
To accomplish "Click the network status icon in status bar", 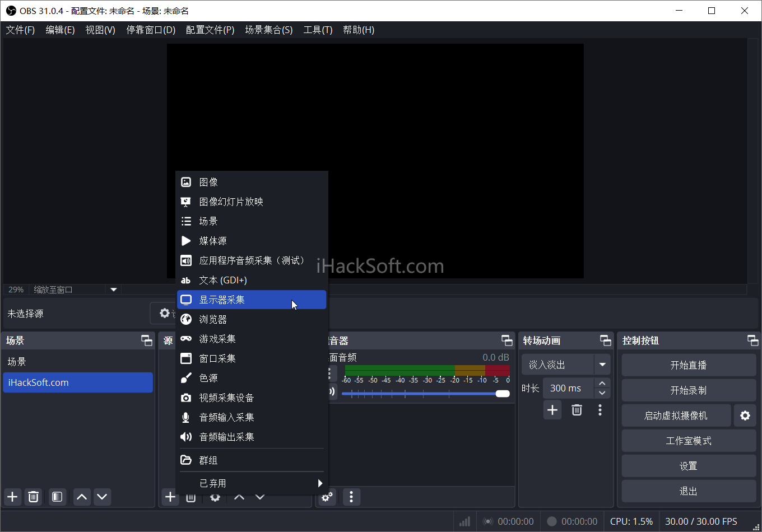I will pyautogui.click(x=464, y=521).
